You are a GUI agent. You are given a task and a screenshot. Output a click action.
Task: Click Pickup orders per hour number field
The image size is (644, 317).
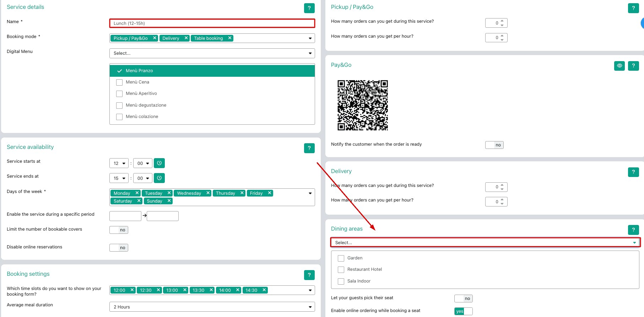point(496,38)
